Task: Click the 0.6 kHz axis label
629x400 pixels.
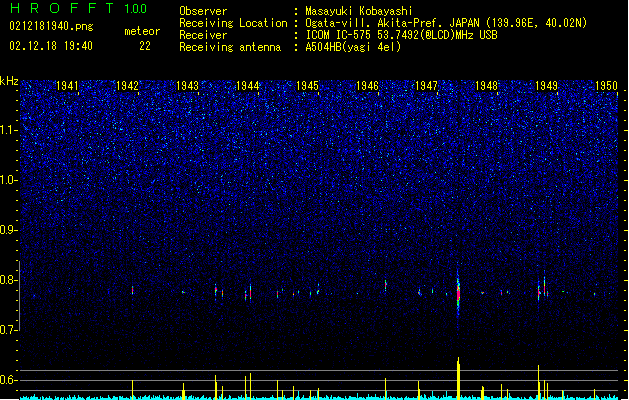Action: click(8, 380)
